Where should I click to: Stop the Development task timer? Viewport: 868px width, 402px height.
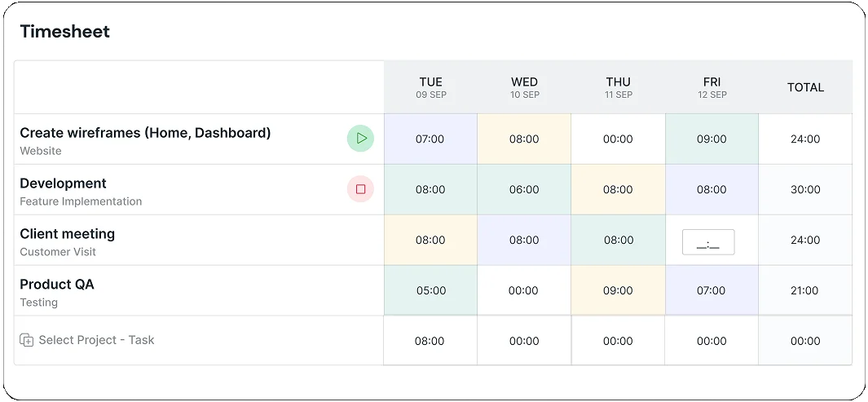click(360, 189)
